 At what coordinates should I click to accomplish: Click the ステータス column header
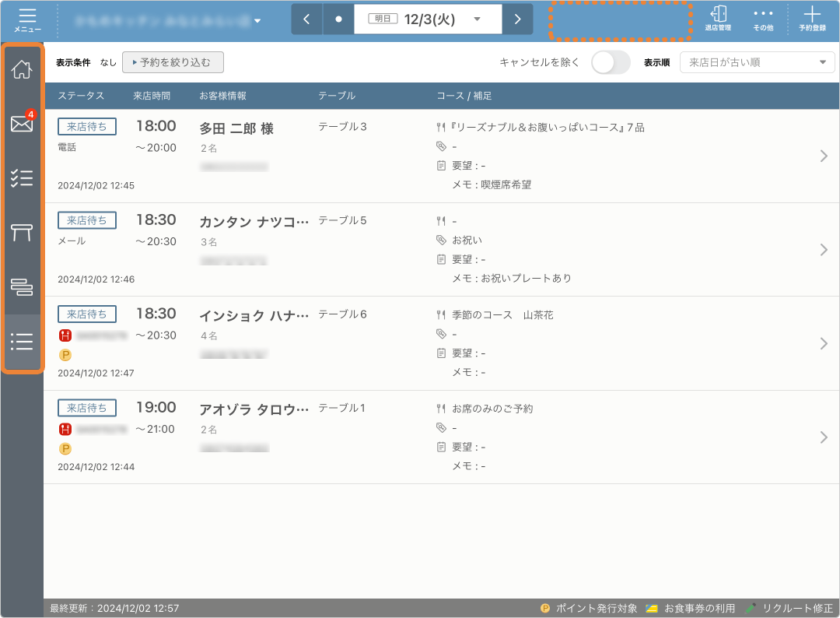[81, 96]
